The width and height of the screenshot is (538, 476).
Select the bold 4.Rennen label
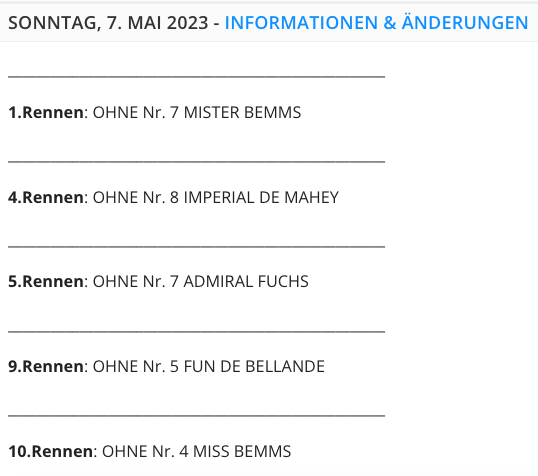[46, 197]
